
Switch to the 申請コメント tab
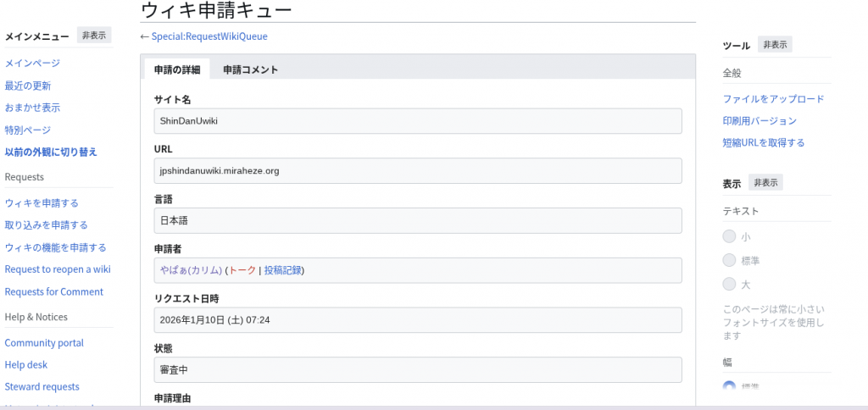250,69
